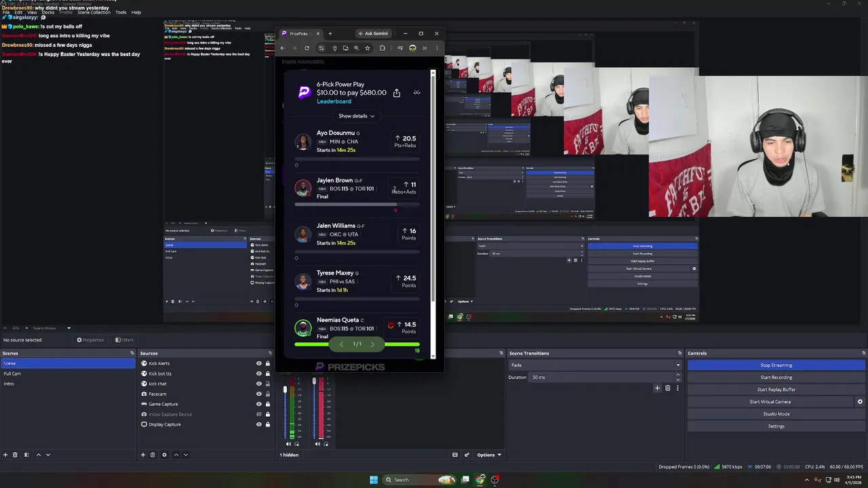The image size is (868, 488).
Task: Open OBS Help menu
Action: (136, 12)
